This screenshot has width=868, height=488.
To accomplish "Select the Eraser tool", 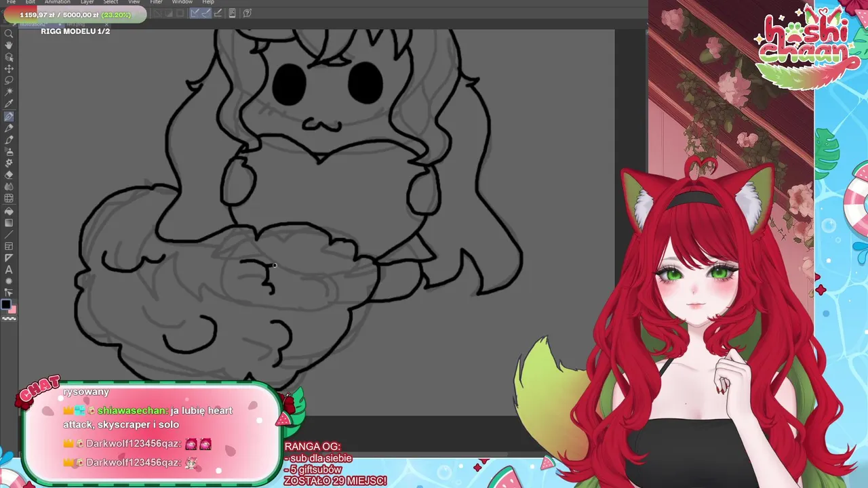I will click(x=9, y=174).
